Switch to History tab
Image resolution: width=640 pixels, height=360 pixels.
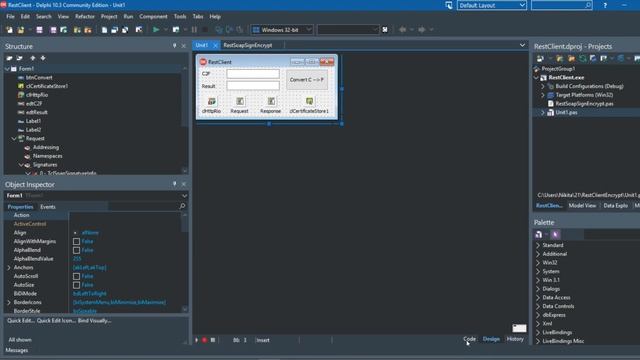pos(515,339)
